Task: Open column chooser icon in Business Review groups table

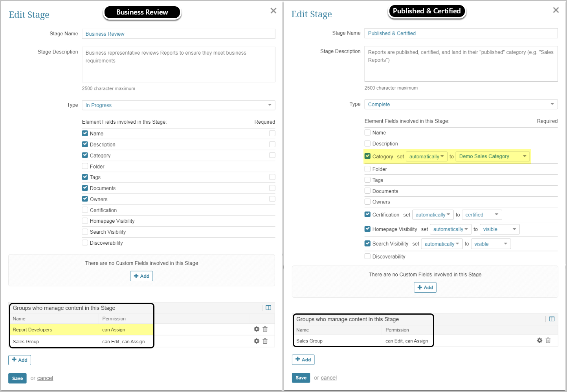Action: pyautogui.click(x=268, y=308)
